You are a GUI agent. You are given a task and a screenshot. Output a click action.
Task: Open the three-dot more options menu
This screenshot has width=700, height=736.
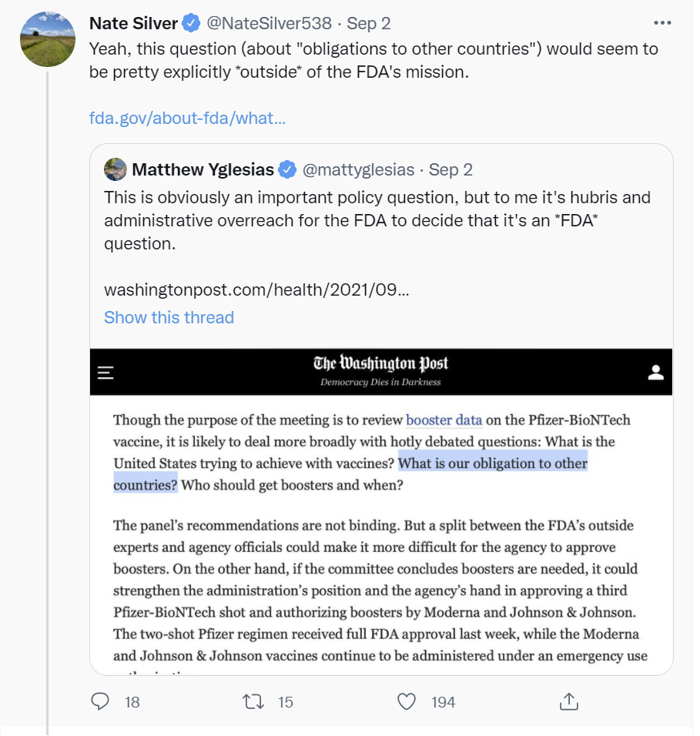point(662,22)
